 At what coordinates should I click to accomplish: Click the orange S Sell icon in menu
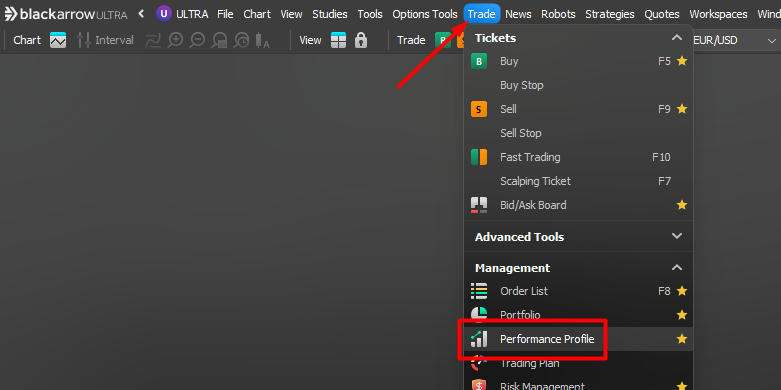pos(479,109)
